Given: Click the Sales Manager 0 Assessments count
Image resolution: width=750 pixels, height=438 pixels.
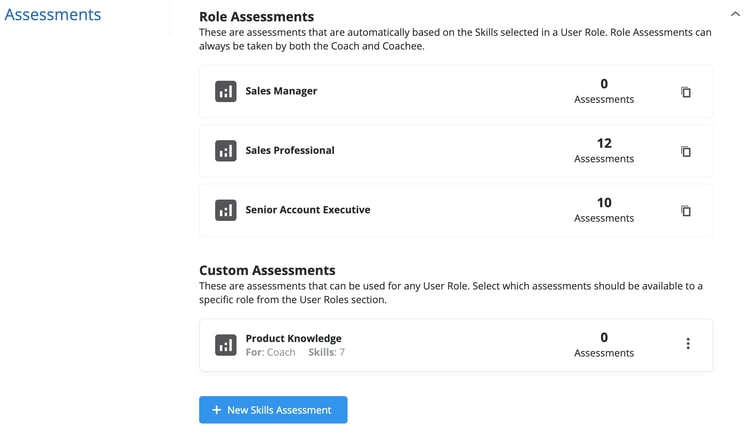Looking at the screenshot, I should point(604,91).
